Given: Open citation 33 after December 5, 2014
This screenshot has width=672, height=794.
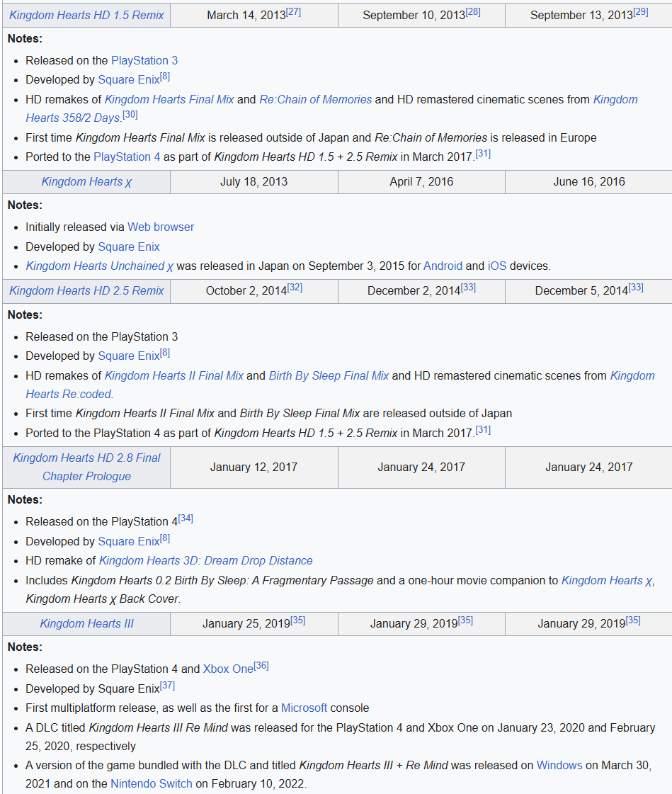Looking at the screenshot, I should pos(636,288).
